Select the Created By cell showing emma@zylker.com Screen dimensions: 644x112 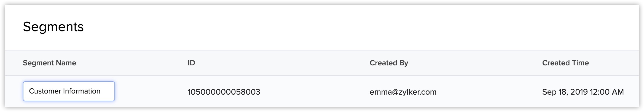[x=403, y=92]
